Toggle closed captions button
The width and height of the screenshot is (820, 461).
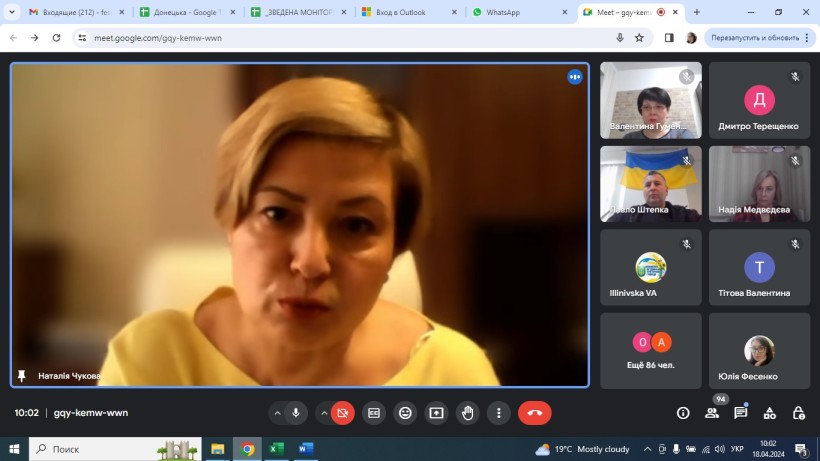pyautogui.click(x=374, y=413)
